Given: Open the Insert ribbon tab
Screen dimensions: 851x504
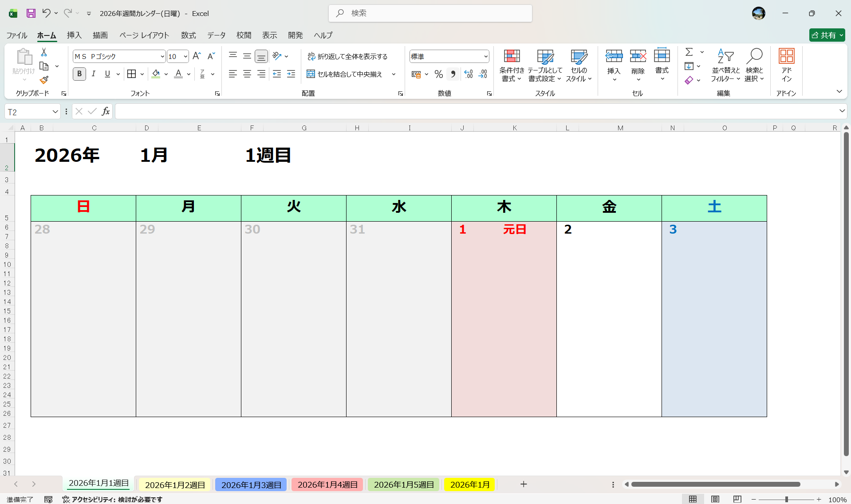Looking at the screenshot, I should click(x=74, y=35).
